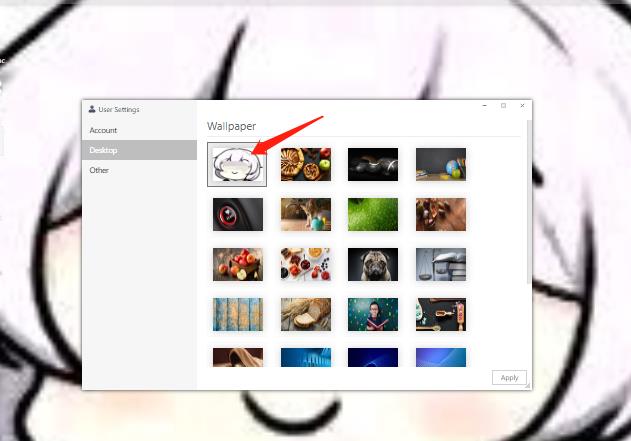Select the bread and wheat wallpaper
Viewport: 631px width, 441px height.
click(x=306, y=314)
